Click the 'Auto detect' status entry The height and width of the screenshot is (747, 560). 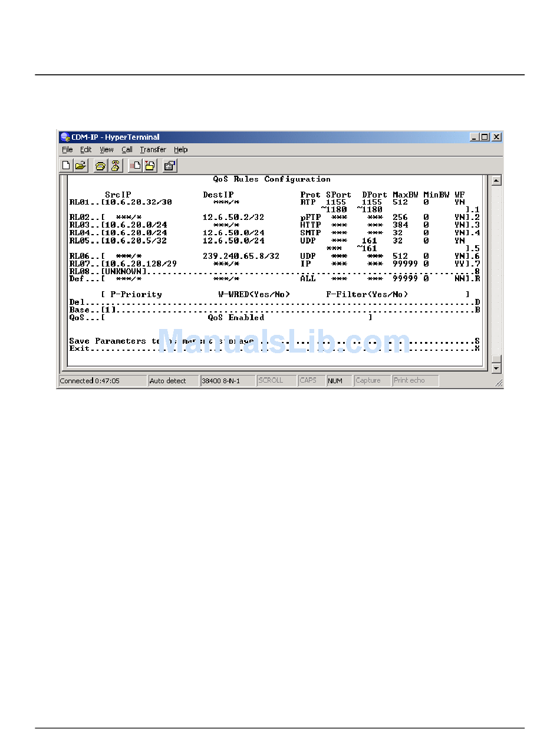[173, 381]
